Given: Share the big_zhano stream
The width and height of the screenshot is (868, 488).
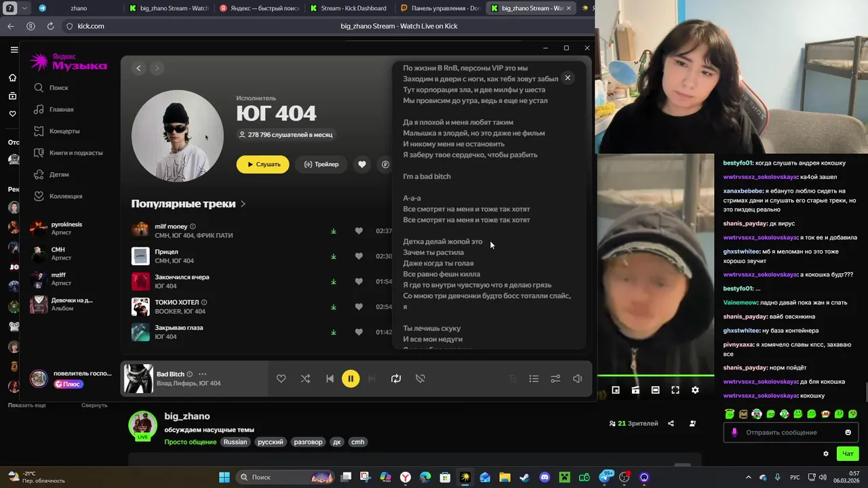Looking at the screenshot, I should (x=671, y=424).
